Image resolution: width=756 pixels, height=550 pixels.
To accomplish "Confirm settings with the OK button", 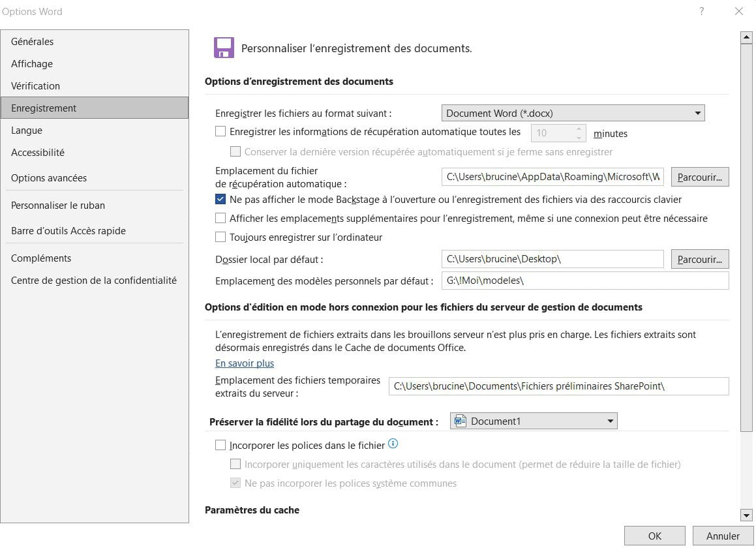I will click(654, 536).
